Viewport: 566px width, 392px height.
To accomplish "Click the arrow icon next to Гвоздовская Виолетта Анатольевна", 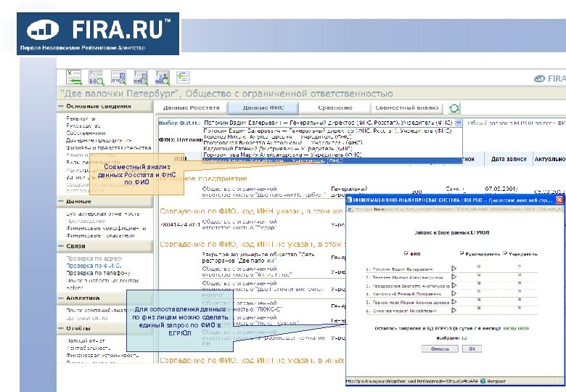I will (x=454, y=285).
